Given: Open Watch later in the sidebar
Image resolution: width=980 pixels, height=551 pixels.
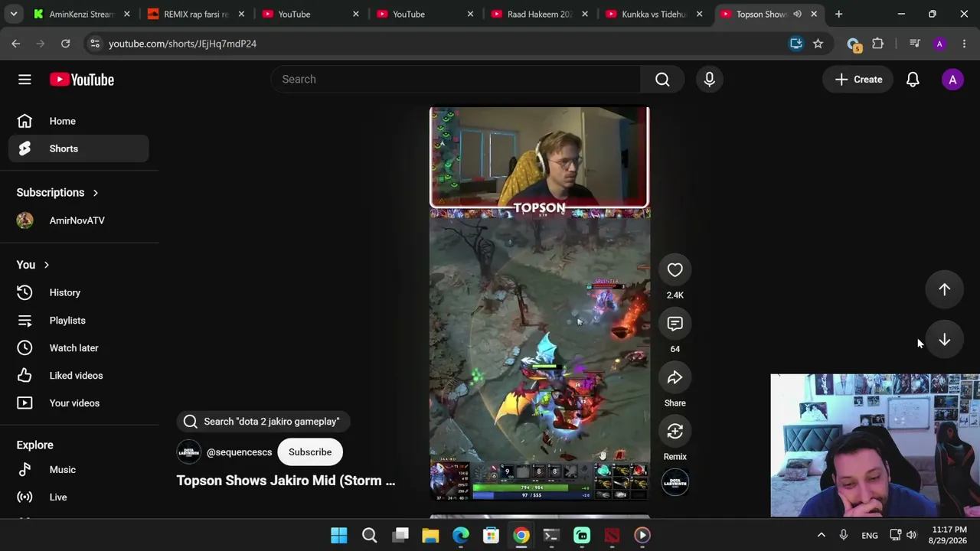Looking at the screenshot, I should pos(79,348).
